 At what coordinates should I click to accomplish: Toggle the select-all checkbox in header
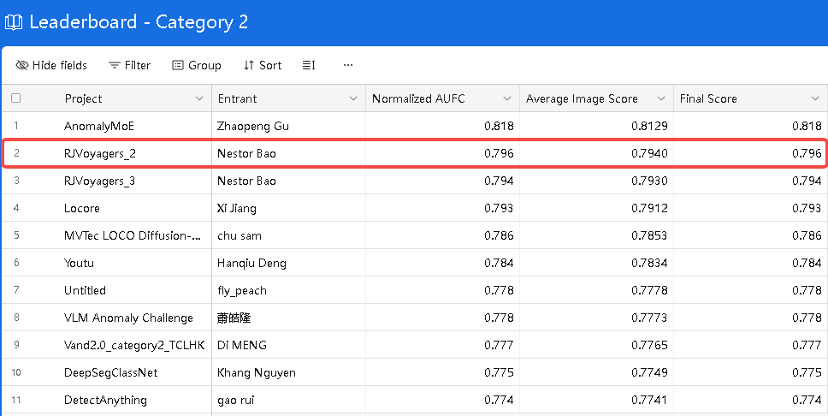tap(16, 98)
